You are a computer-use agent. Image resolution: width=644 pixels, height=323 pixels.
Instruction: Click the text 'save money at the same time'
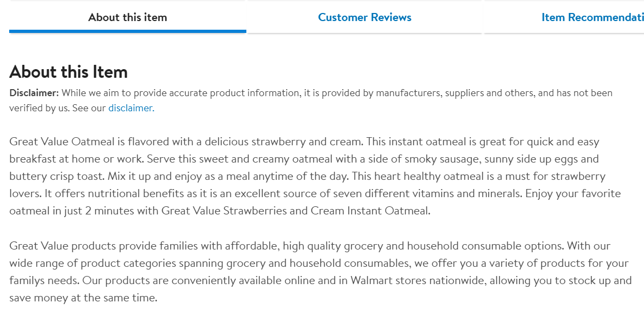[x=83, y=298]
